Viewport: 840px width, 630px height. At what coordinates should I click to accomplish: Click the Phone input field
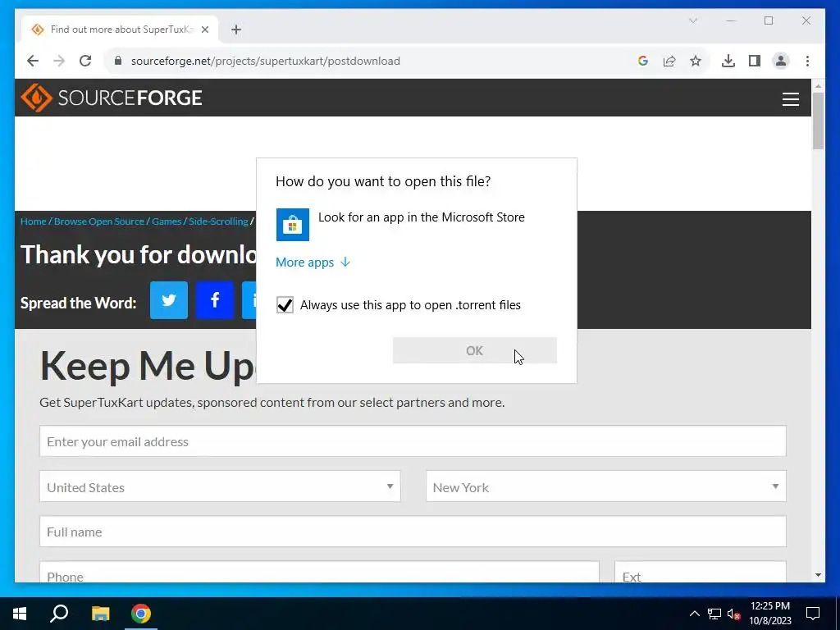(x=319, y=572)
